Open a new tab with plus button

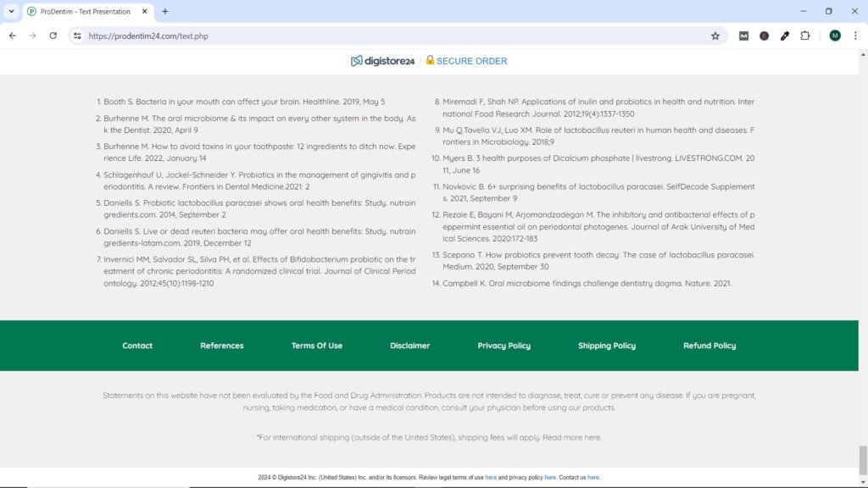point(165,12)
